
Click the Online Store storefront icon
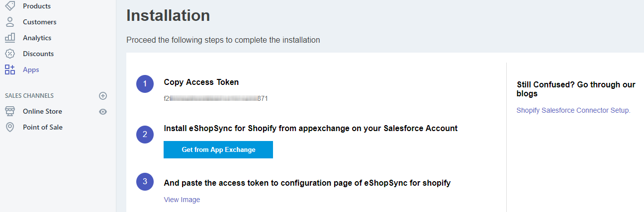coord(10,111)
